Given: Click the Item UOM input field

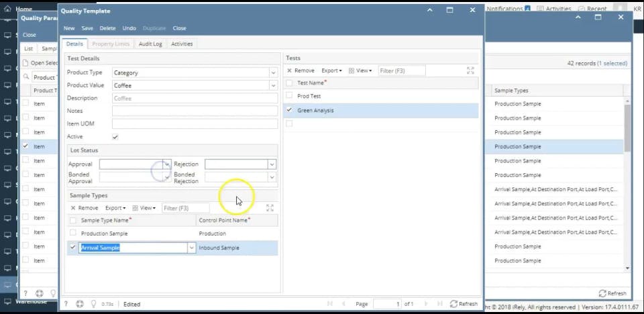Looking at the screenshot, I should click(195, 123).
